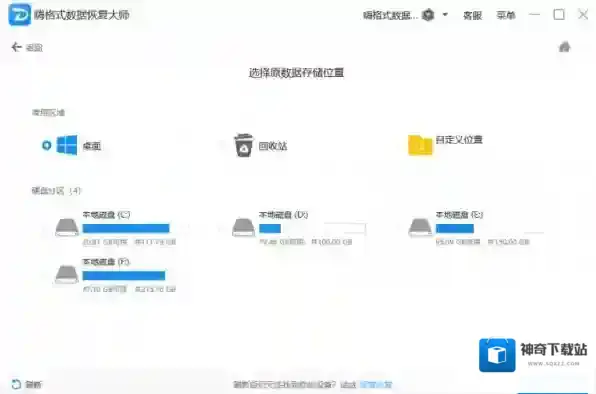Minimize the application window

coord(534,15)
